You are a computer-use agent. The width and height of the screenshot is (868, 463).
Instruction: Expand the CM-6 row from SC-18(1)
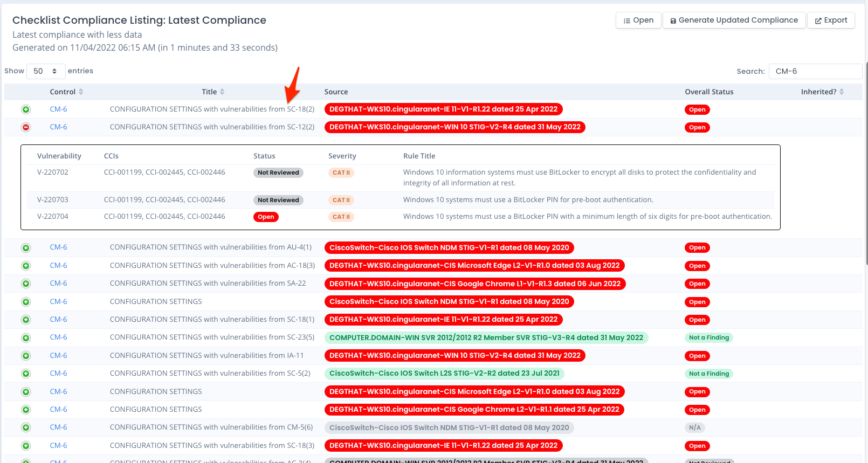click(26, 320)
